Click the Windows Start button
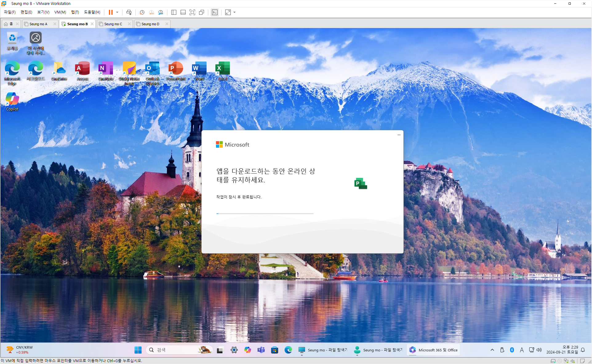The image size is (592, 364). (x=138, y=350)
